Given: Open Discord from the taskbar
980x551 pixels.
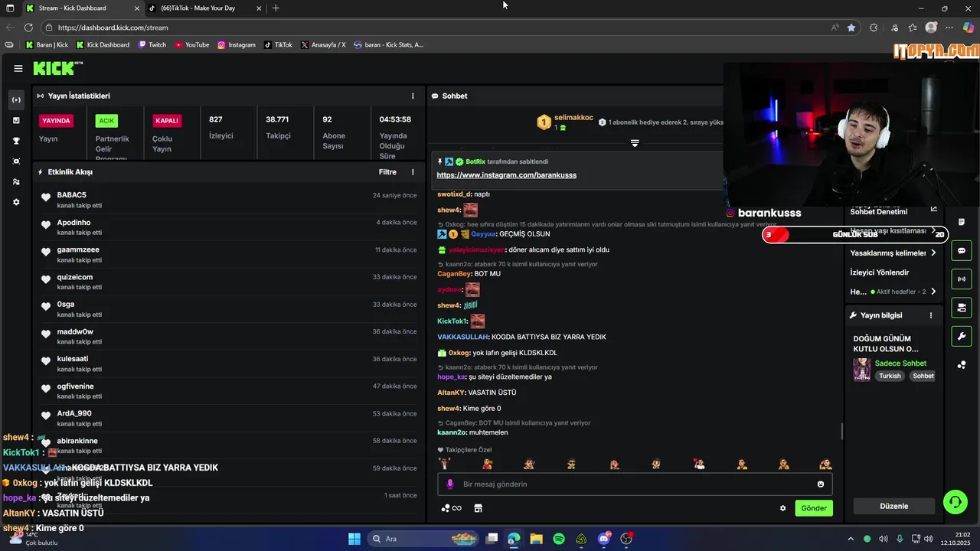Looking at the screenshot, I should (604, 539).
